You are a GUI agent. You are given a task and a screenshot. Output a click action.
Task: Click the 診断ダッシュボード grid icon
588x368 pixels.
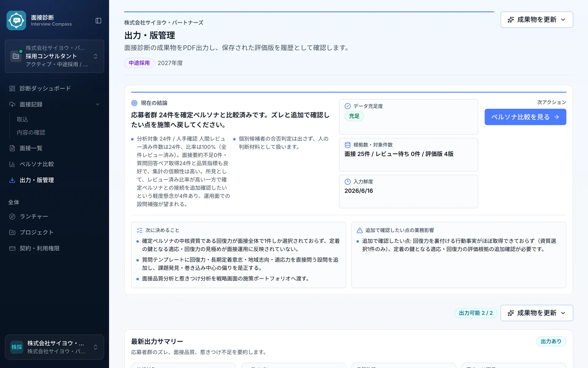[12, 88]
